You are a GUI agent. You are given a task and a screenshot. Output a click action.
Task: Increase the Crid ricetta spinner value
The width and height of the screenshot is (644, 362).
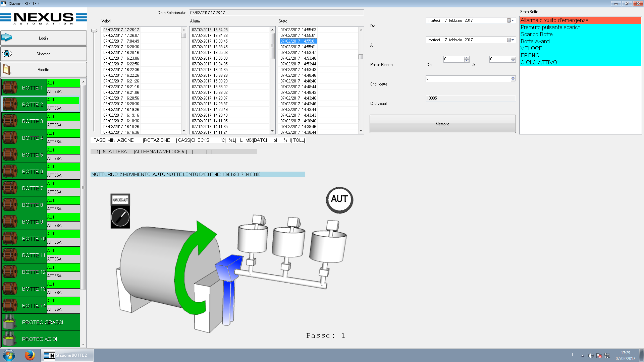coord(513,77)
